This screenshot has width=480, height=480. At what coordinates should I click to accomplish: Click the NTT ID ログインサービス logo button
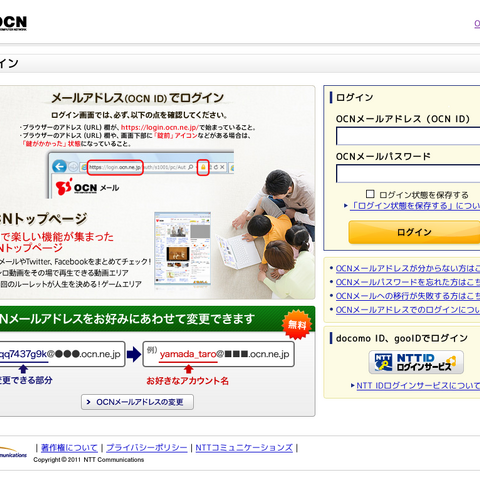pyautogui.click(x=416, y=362)
